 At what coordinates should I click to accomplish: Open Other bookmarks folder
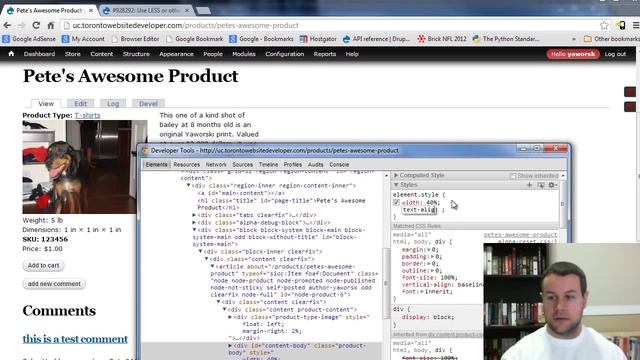tap(611, 39)
